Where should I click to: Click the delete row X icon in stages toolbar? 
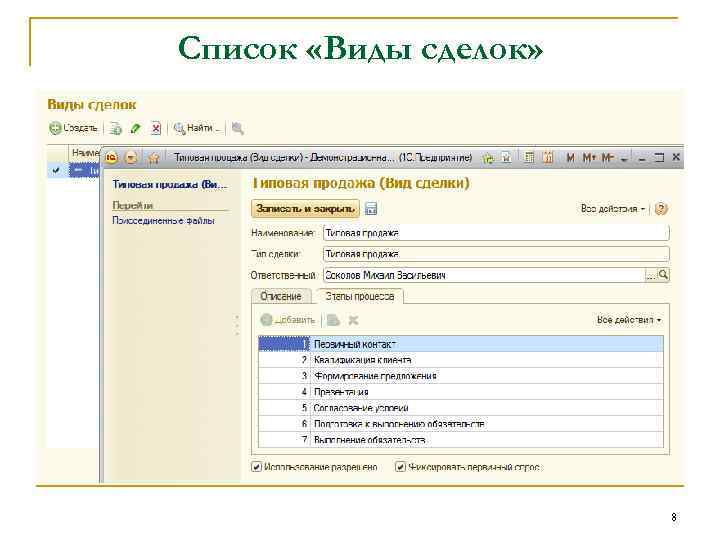[353, 320]
